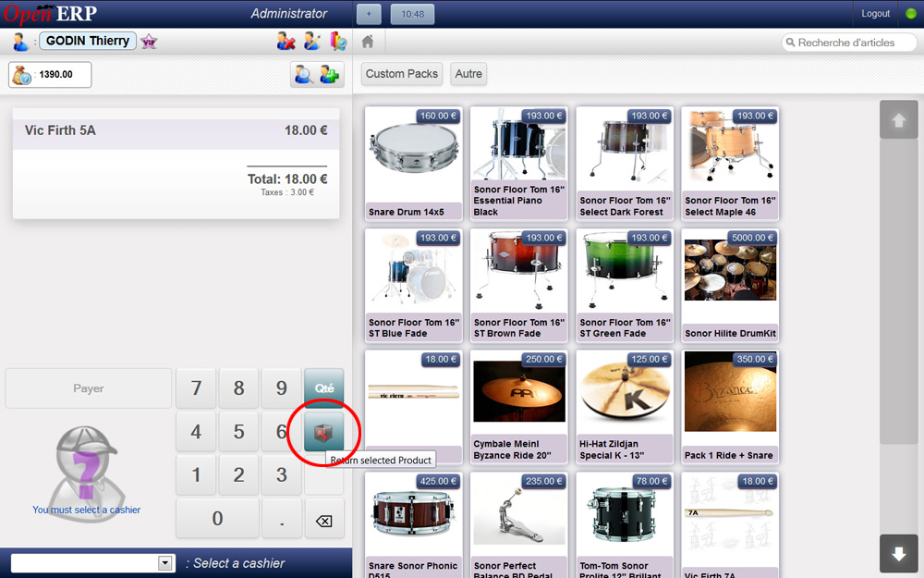Click the GODIN Thierry customer name field
924x578 pixels.
pyautogui.click(x=88, y=41)
